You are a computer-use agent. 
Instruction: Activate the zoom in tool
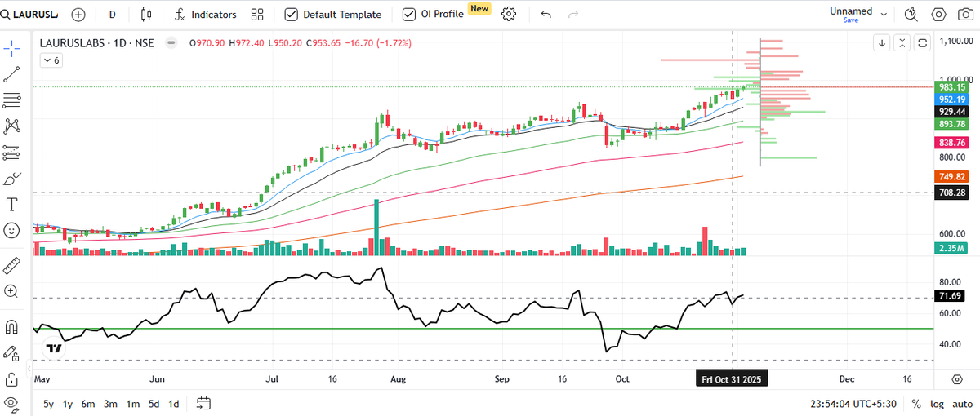pyautogui.click(x=11, y=291)
